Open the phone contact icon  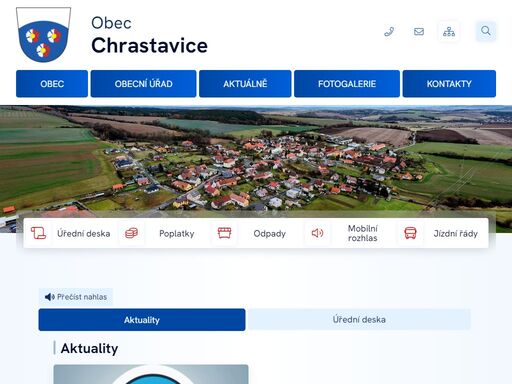pos(389,32)
